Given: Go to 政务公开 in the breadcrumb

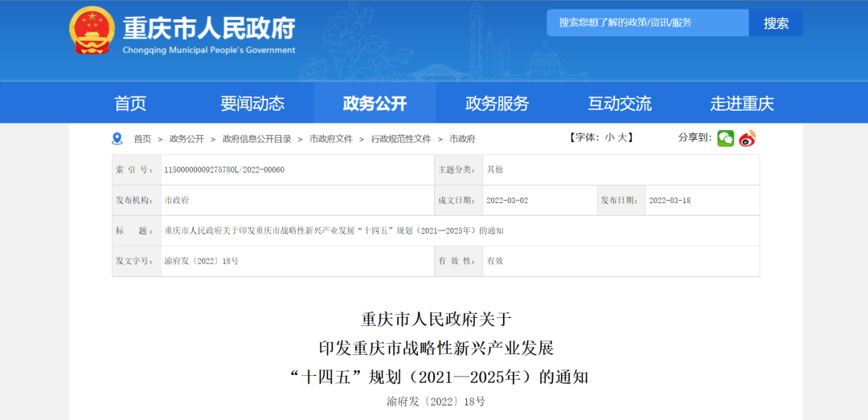Looking at the screenshot, I should click(x=186, y=139).
